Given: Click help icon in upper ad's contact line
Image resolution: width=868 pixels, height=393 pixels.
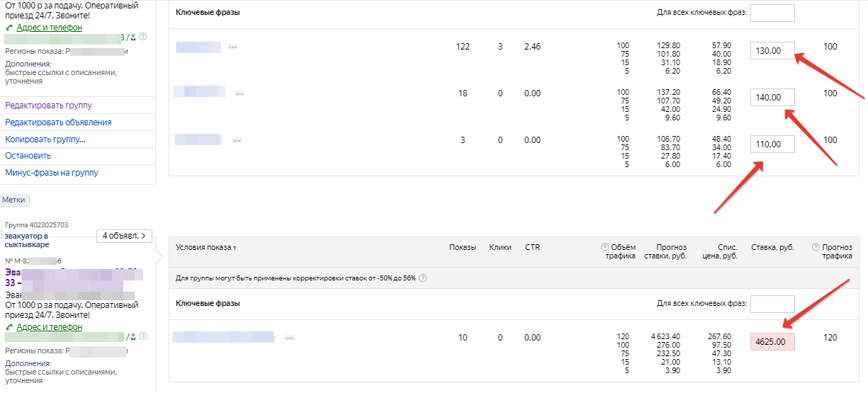Looking at the screenshot, I should tap(143, 37).
